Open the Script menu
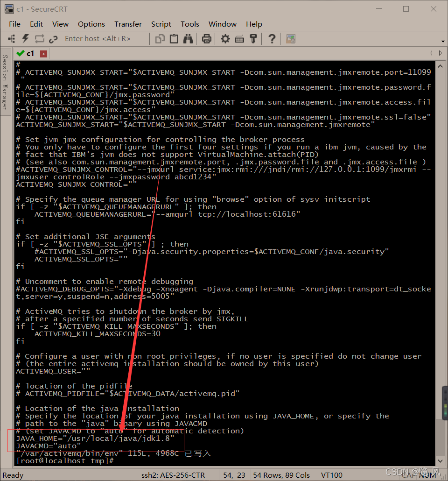Screen dimensions: 448x481 [x=161, y=24]
